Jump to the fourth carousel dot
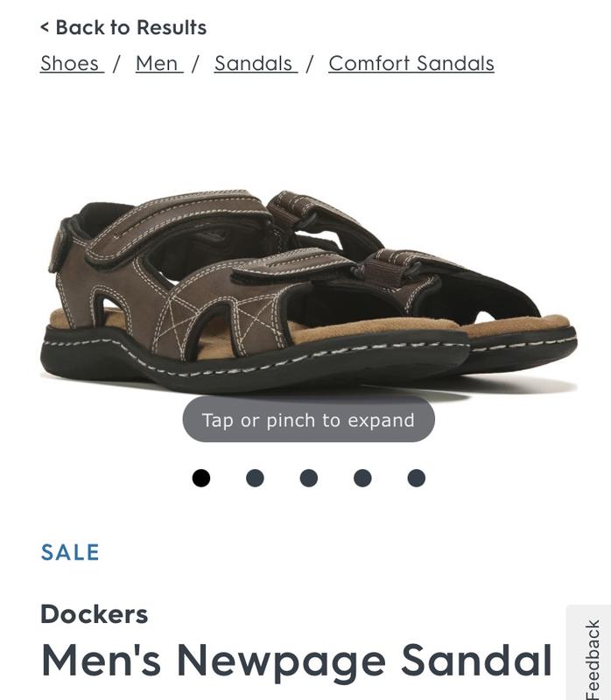 click(x=362, y=478)
